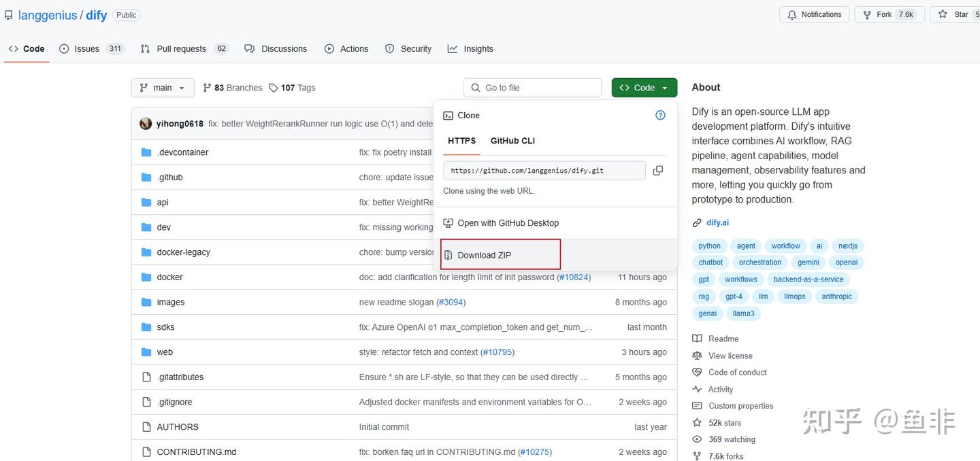Open the dify.ai website link

(717, 222)
